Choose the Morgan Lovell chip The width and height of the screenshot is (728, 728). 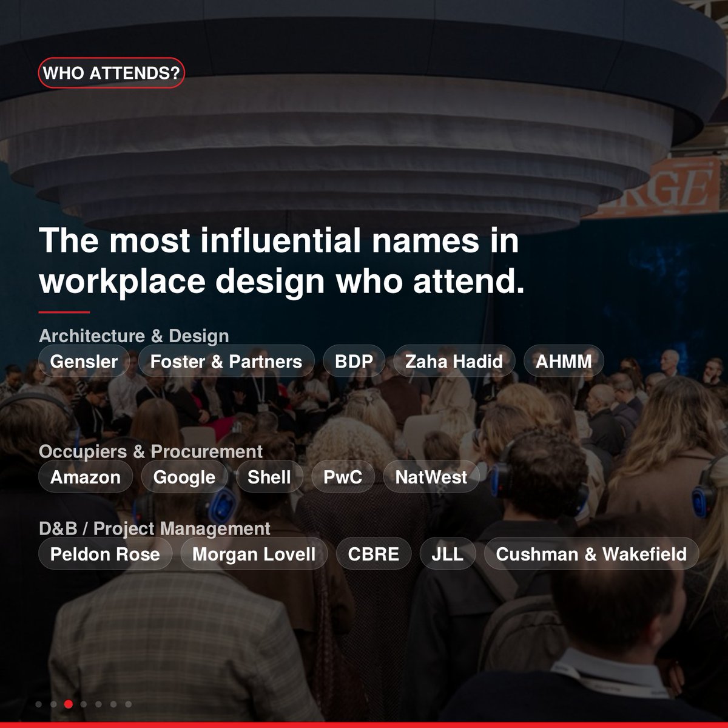254,554
